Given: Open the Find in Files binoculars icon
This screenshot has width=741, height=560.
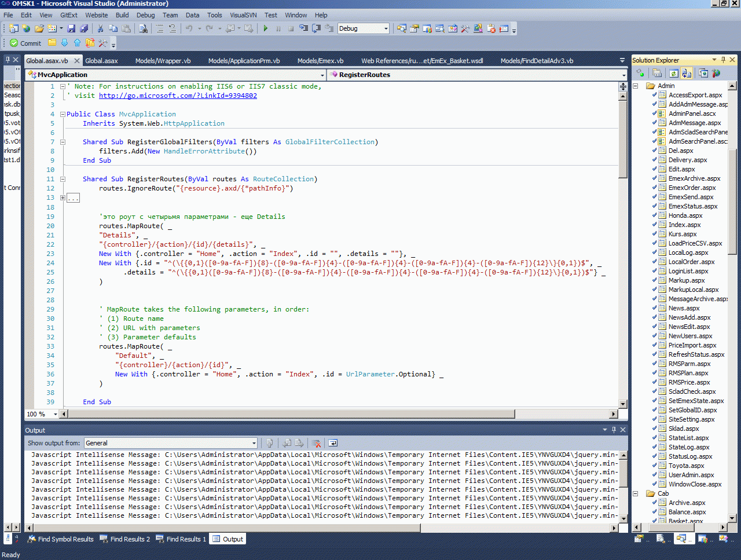Looking at the screenshot, I should [143, 28].
